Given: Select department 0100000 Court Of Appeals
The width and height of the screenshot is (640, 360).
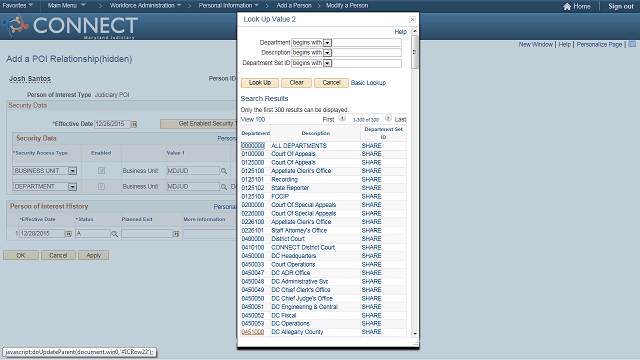Looking at the screenshot, I should [x=253, y=154].
